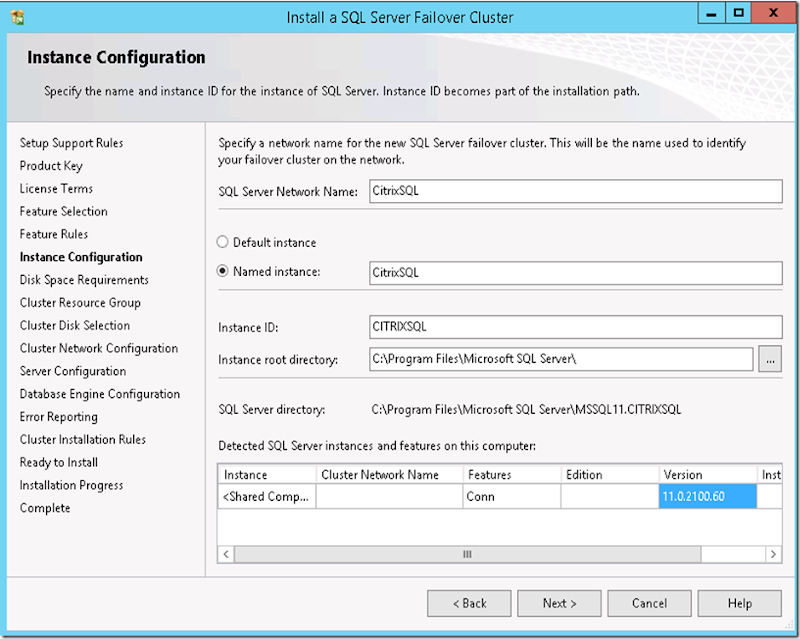Select the Version cell 11.0.2100.60
Viewport: 800px width, 639px height.
click(707, 497)
